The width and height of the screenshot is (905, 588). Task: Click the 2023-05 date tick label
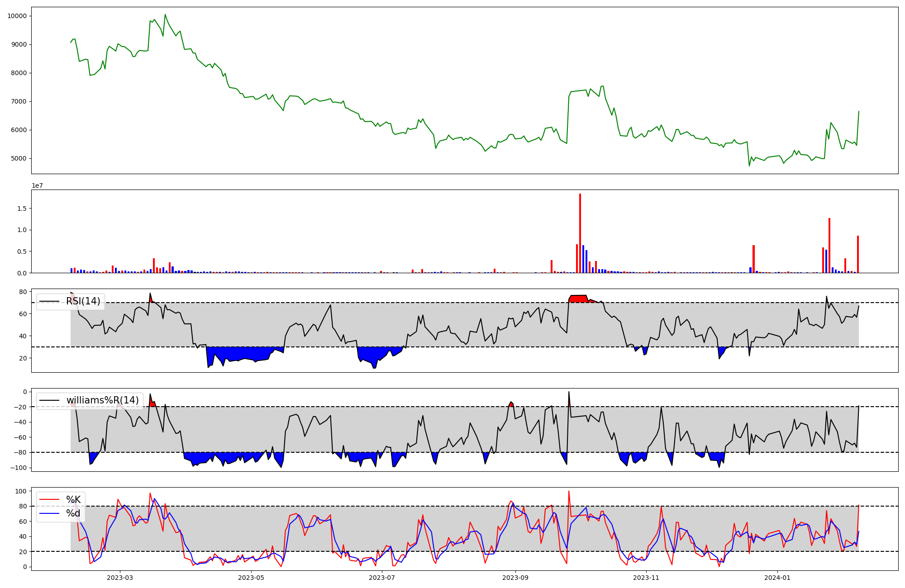click(251, 578)
